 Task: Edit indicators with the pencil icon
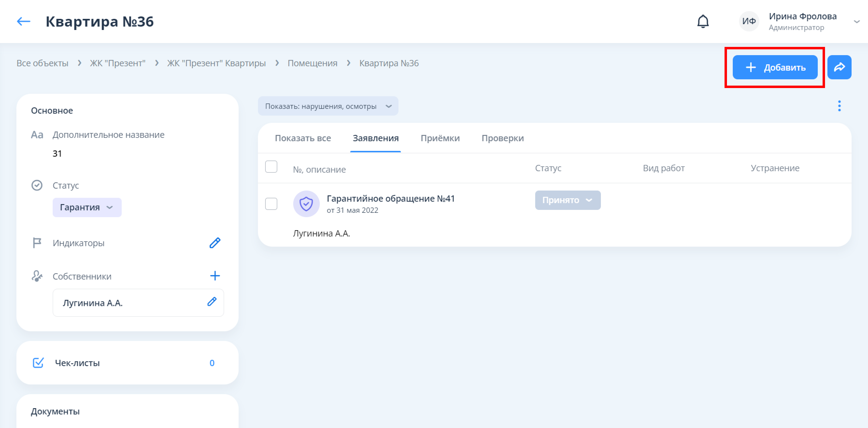pyautogui.click(x=215, y=243)
